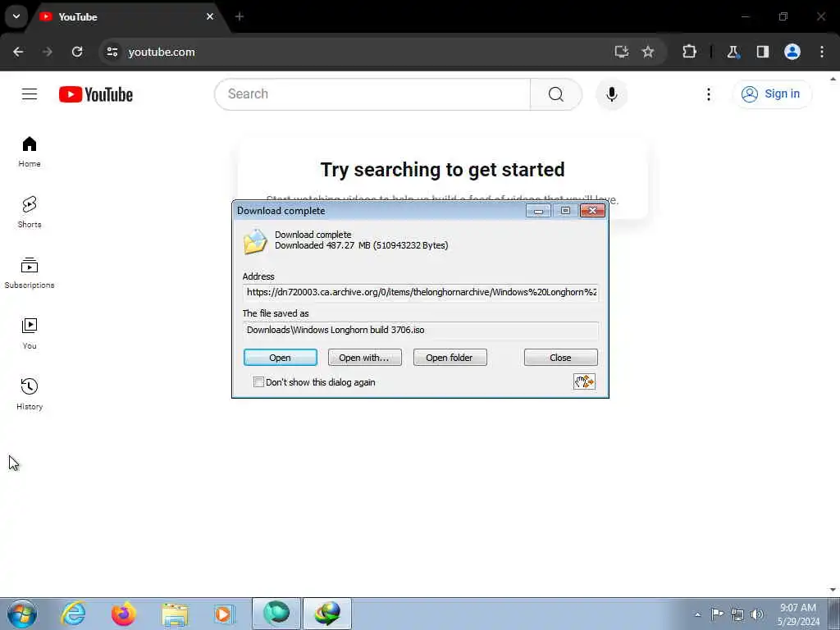Open Shorts in YouTube sidebar

pyautogui.click(x=30, y=212)
